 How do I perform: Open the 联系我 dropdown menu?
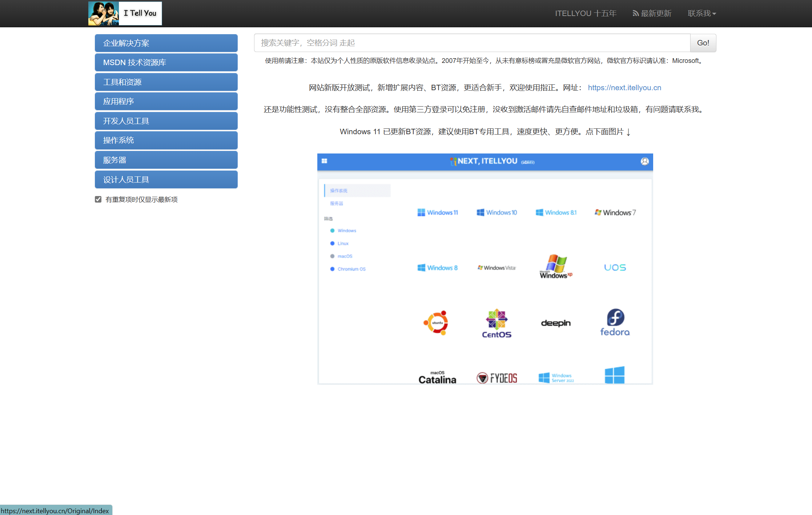[702, 13]
